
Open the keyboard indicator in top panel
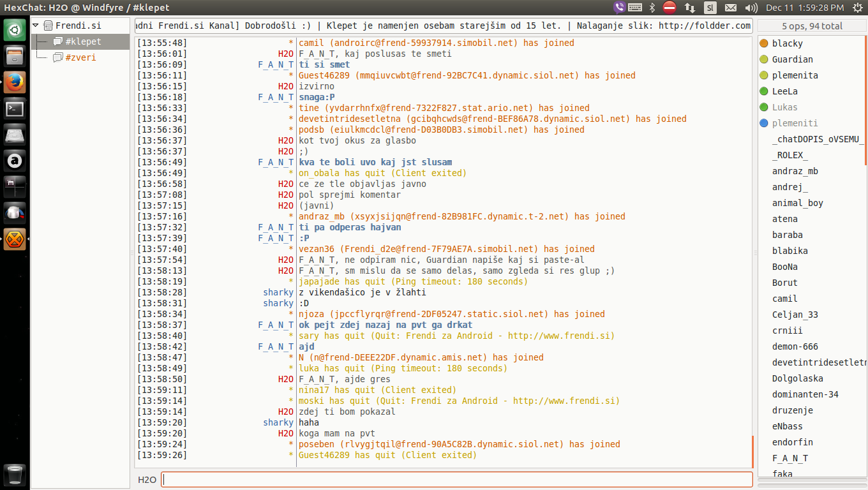point(634,8)
